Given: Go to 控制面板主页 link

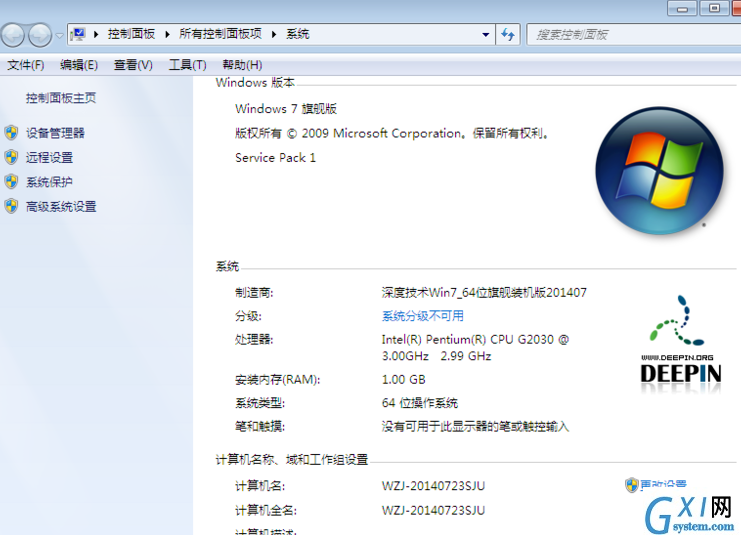Looking at the screenshot, I should pos(61,98).
